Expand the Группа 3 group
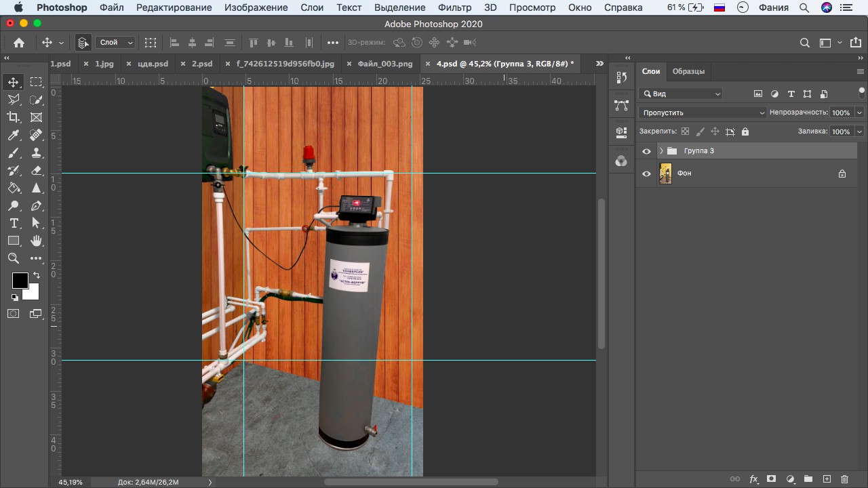The width and height of the screenshot is (868, 488). (x=661, y=150)
